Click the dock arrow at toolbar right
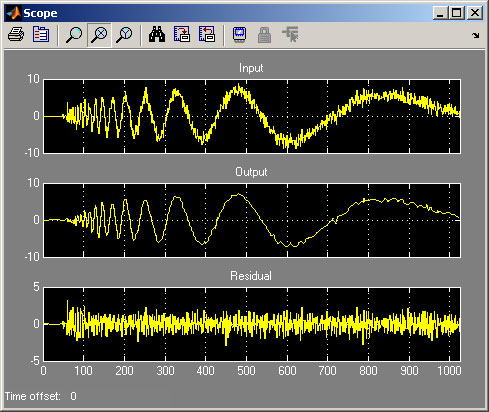 pos(476,35)
